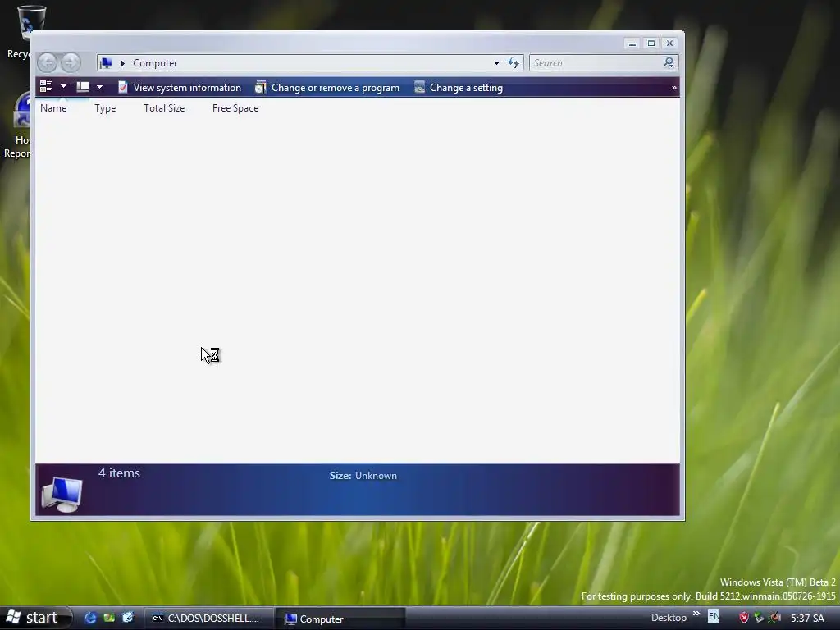This screenshot has width=840, height=630.
Task: Switch to C:\DOS\DOSSHELL taskbar button
Action: pyautogui.click(x=209, y=619)
